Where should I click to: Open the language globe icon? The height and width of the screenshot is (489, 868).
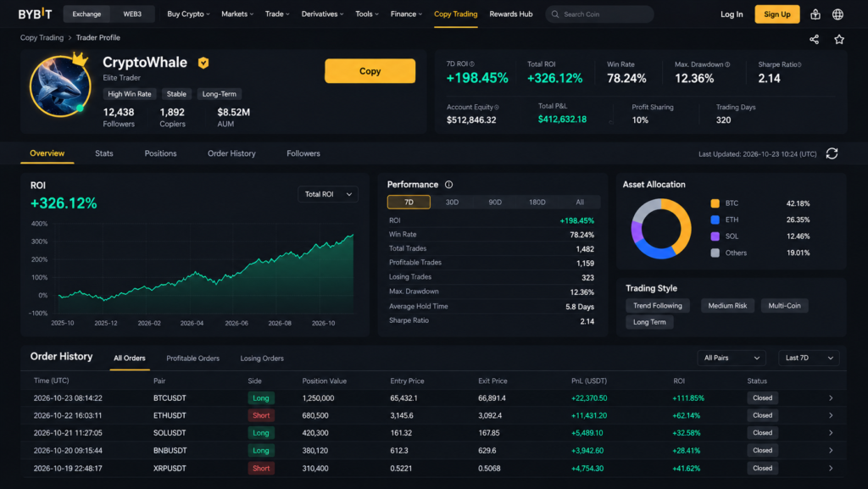pos(837,14)
